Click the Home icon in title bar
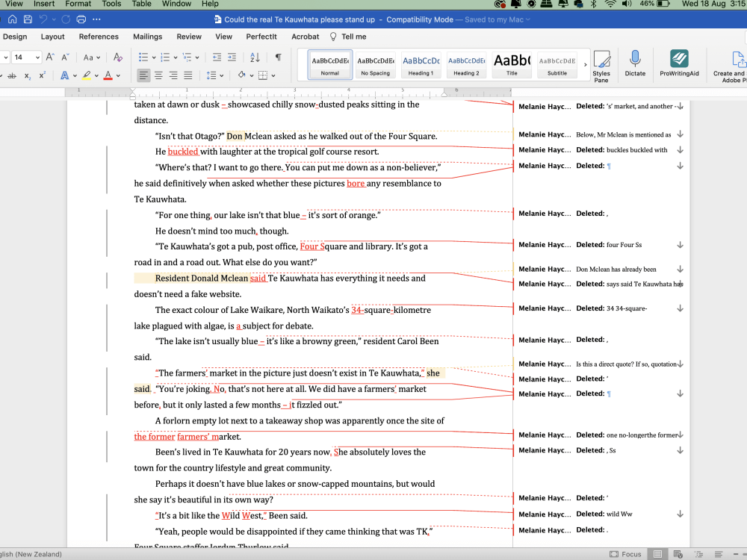 click(13, 19)
